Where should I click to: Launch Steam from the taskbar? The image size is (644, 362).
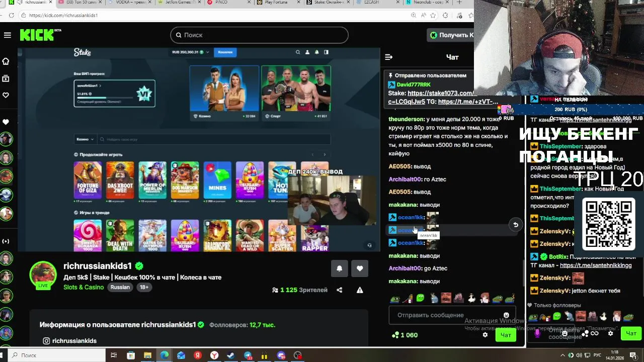click(x=231, y=355)
